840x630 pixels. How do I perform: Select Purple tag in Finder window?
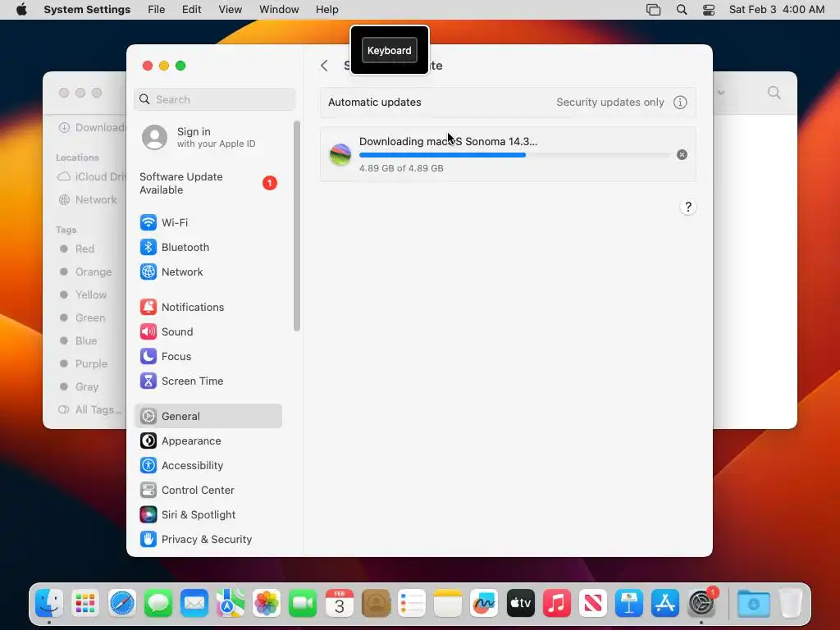[84, 363]
